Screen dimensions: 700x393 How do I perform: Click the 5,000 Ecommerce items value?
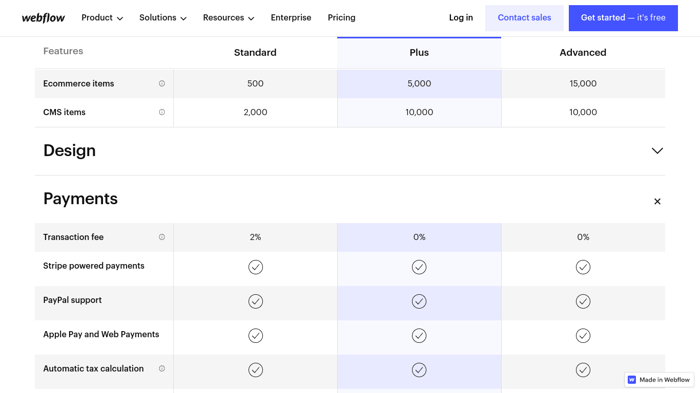[x=419, y=84]
